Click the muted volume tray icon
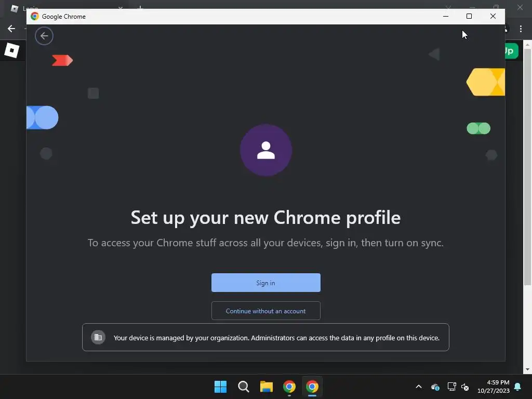 [x=465, y=387]
